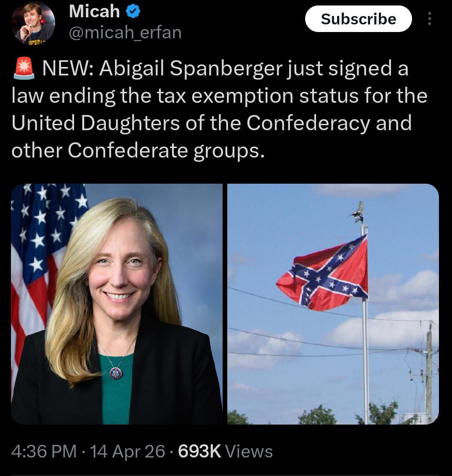The width and height of the screenshot is (452, 476).
Task: Click the words Abigail Spanberger in tweet
Action: [x=191, y=68]
